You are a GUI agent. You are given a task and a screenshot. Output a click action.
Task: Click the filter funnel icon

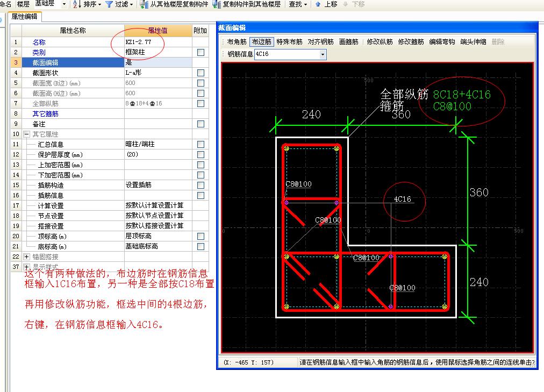point(109,4)
